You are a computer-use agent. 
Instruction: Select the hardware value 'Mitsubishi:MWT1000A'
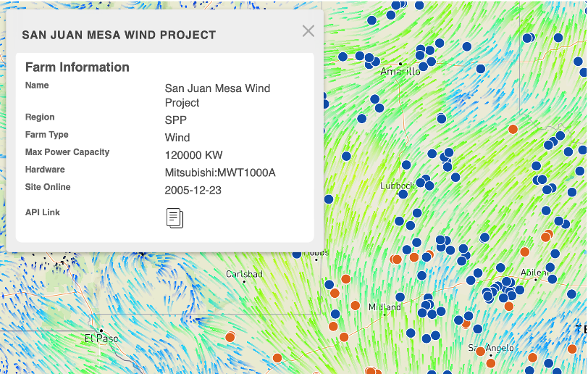pos(220,173)
